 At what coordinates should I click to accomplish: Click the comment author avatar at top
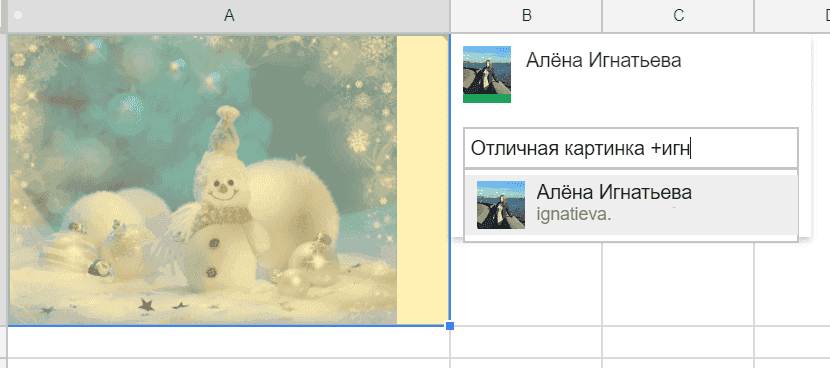486,74
